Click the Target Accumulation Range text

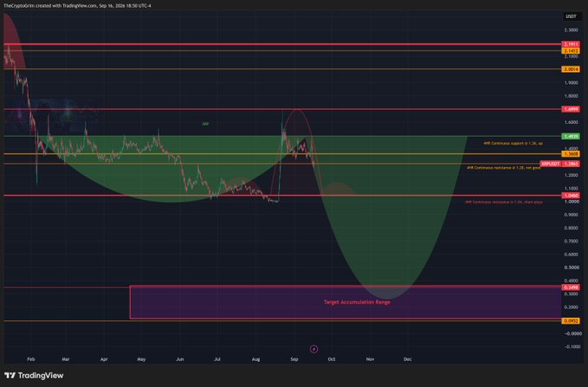coord(357,302)
